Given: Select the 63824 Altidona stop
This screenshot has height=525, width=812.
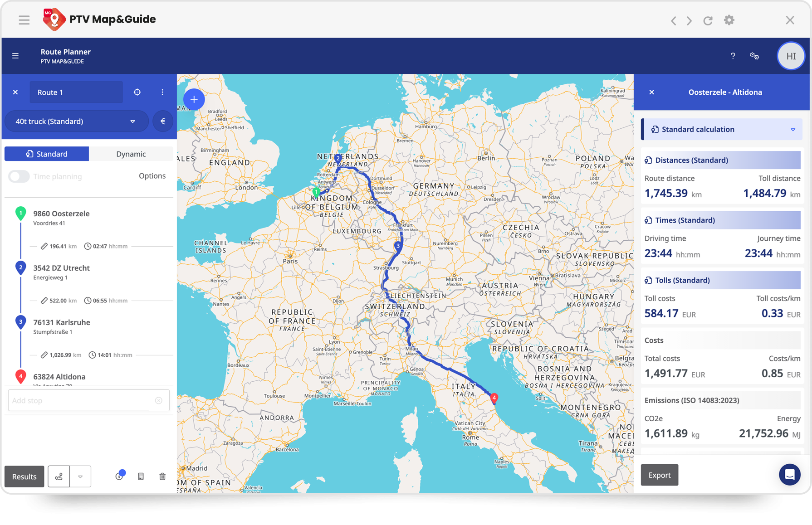Looking at the screenshot, I should (x=59, y=377).
